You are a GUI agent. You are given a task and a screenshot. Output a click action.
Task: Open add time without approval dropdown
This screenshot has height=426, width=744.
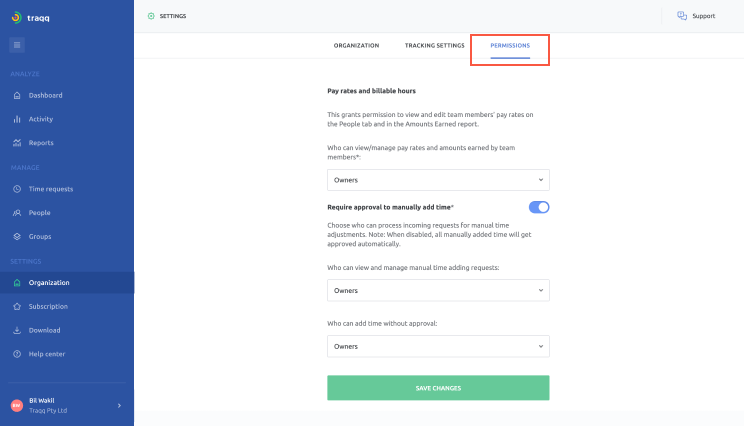(x=438, y=346)
